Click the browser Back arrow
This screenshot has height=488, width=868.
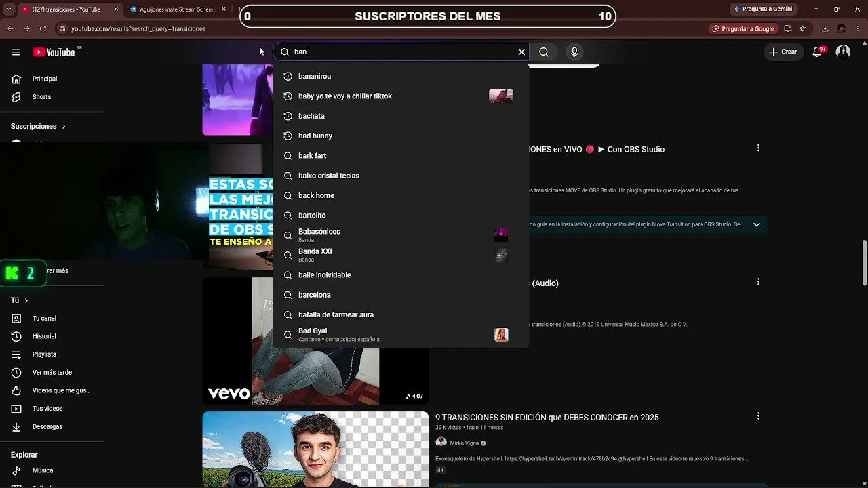click(x=10, y=28)
